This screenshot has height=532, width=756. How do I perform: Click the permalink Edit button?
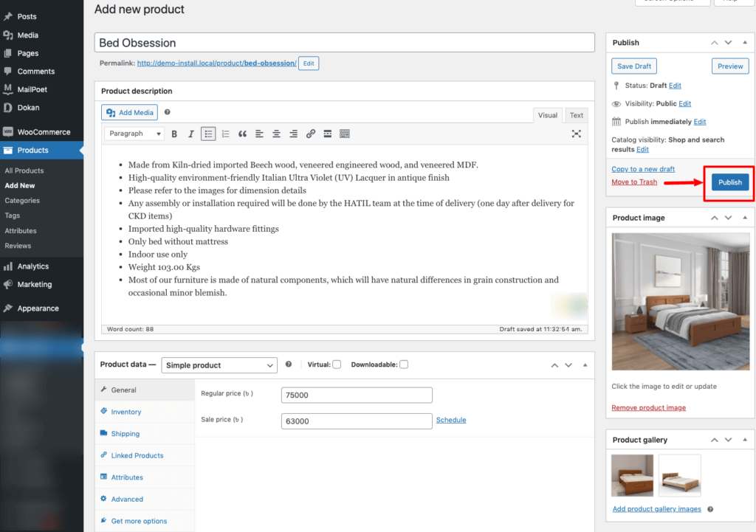pyautogui.click(x=309, y=63)
